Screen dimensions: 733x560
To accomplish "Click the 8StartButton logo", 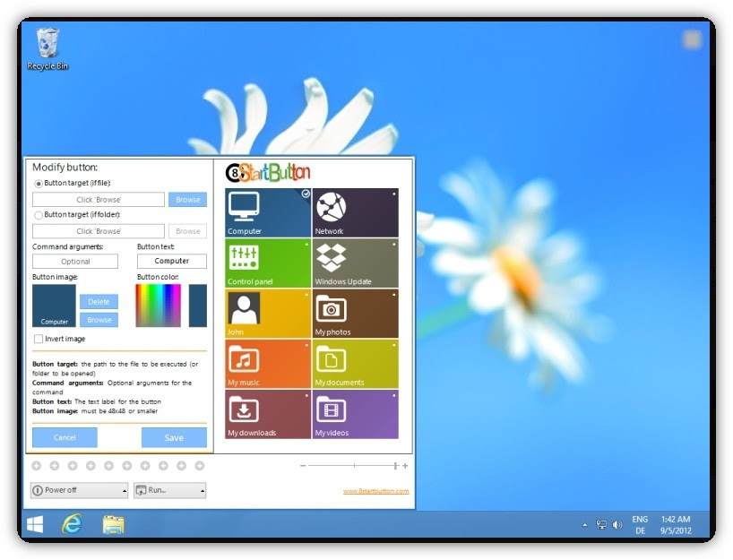I will (268, 173).
